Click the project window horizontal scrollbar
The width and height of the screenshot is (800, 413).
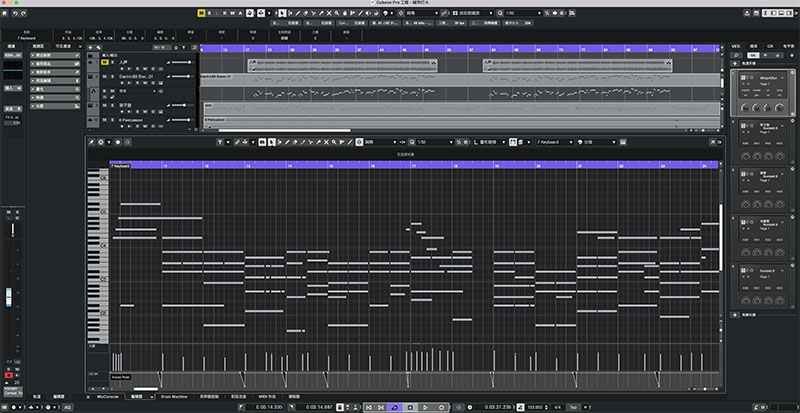pos(285,130)
